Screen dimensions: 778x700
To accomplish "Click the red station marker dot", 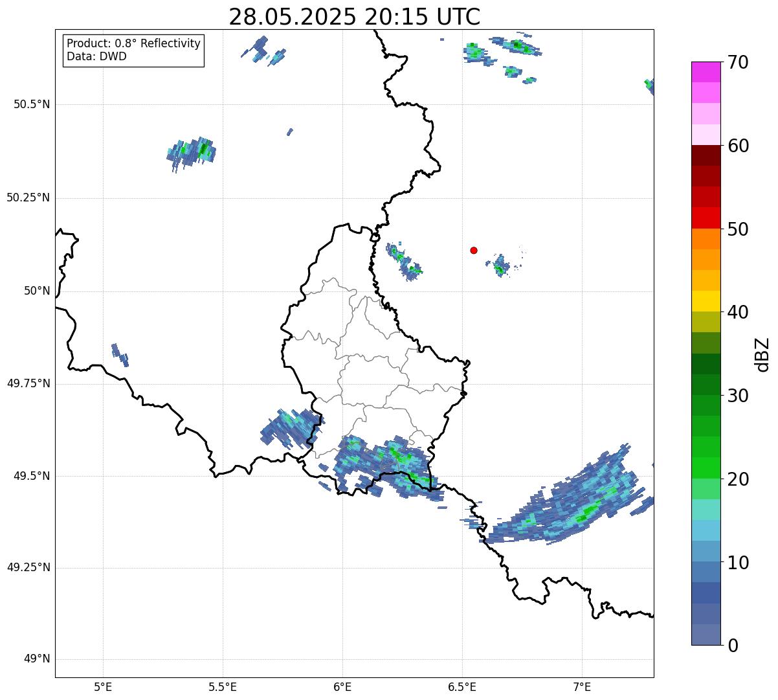I will [x=474, y=250].
